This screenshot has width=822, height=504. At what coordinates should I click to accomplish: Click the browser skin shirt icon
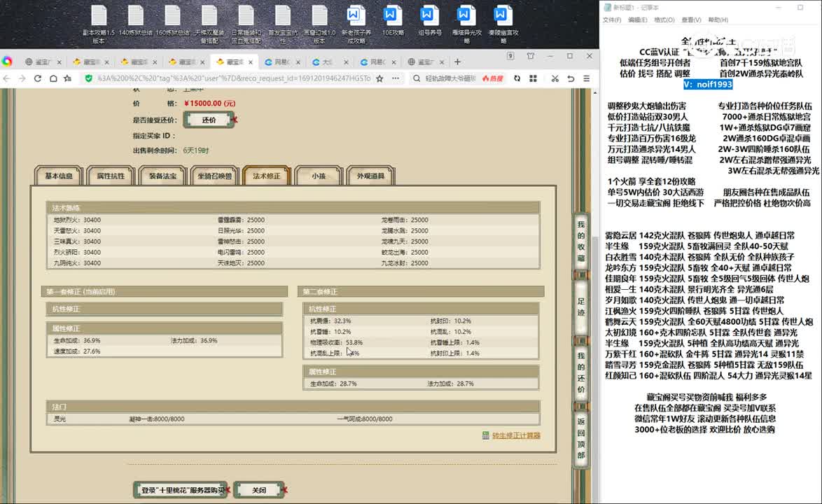coord(531,56)
